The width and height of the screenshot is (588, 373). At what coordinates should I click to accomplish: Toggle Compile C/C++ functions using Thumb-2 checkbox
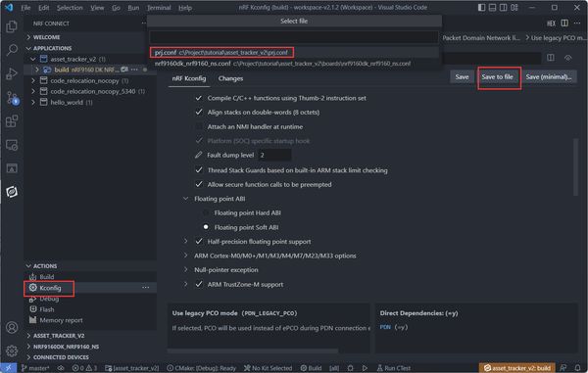click(x=199, y=98)
